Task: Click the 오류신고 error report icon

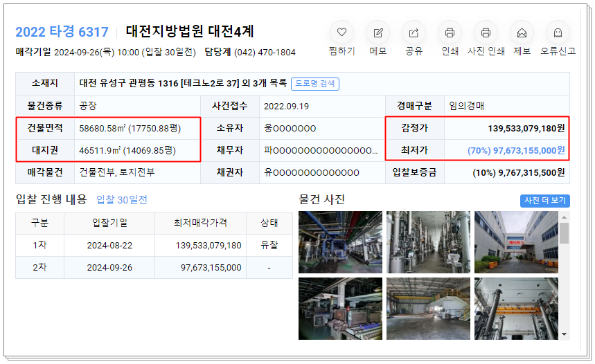Action: pyautogui.click(x=558, y=33)
